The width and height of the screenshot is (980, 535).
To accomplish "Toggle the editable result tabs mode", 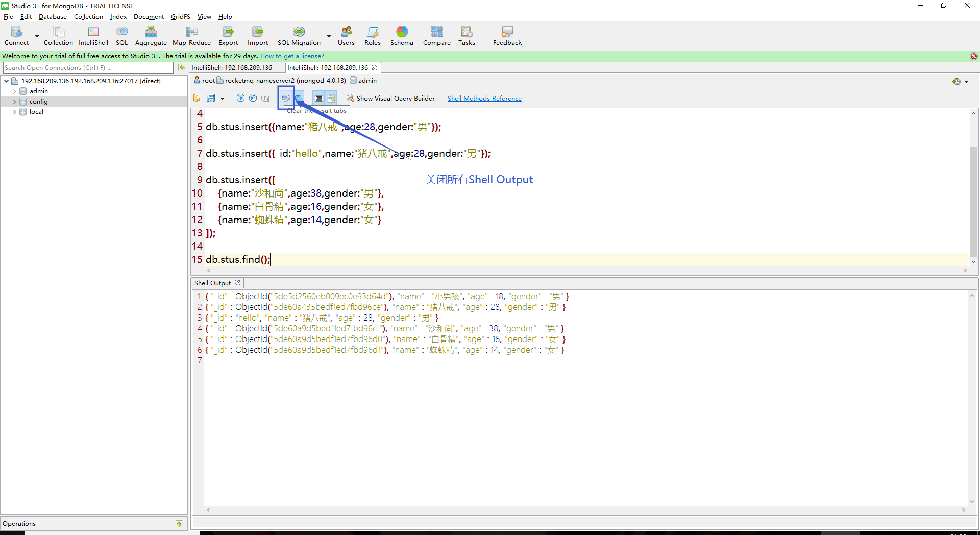I will tap(331, 98).
